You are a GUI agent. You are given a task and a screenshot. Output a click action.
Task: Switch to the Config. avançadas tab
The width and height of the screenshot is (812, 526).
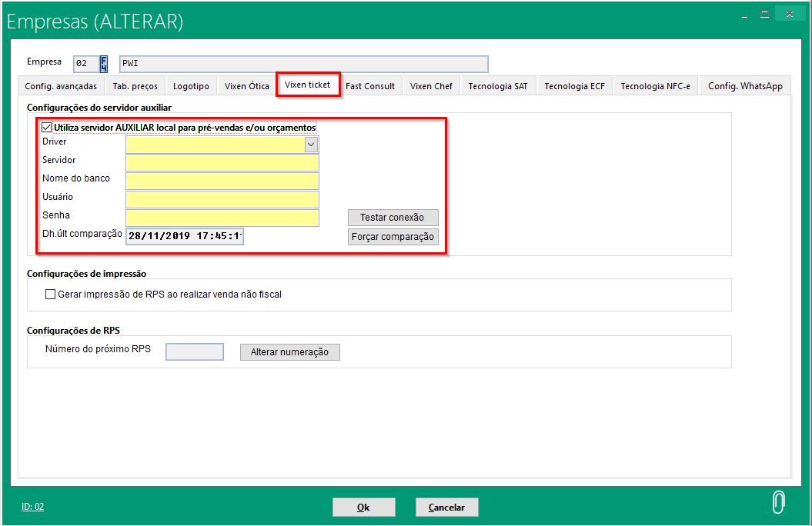(x=61, y=86)
